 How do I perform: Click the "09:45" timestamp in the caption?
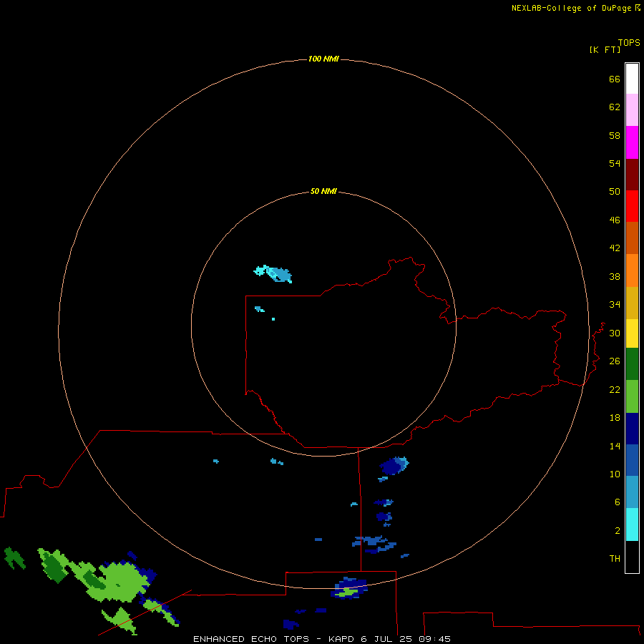[x=435, y=639]
